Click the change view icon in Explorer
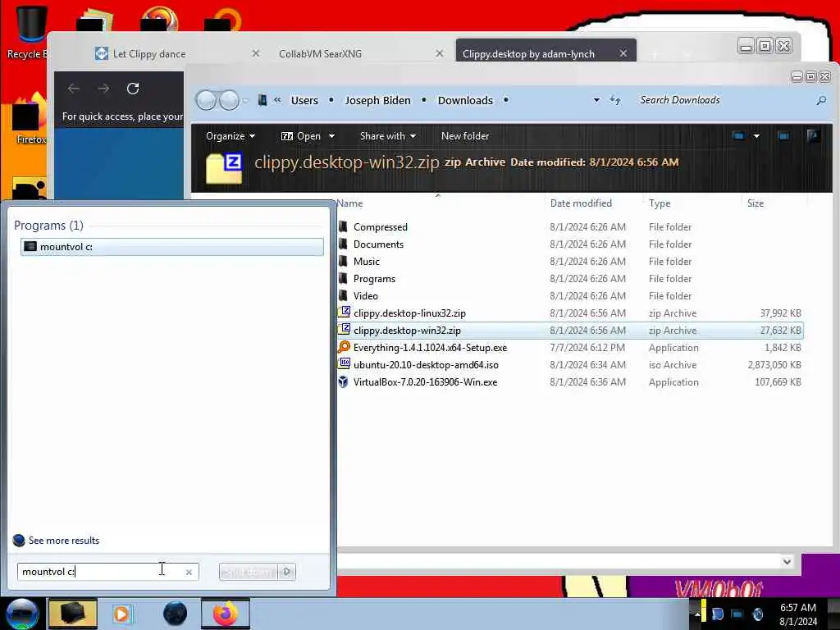Viewport: 840px width, 630px height. click(738, 136)
